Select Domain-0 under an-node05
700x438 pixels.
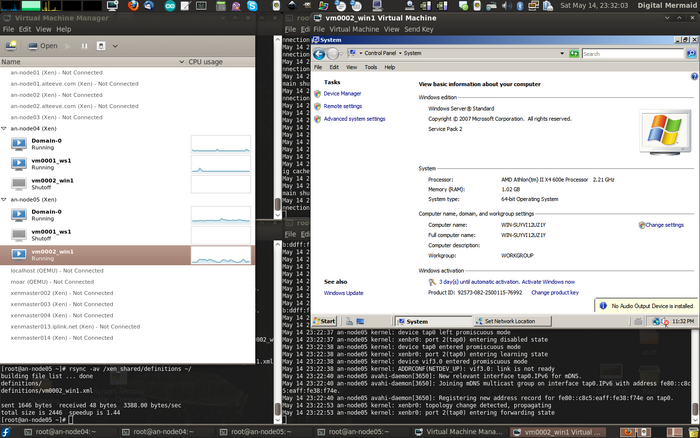click(127, 215)
